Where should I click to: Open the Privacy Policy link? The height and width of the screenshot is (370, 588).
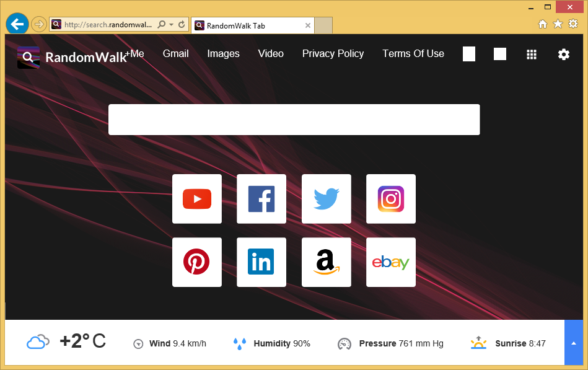point(333,54)
